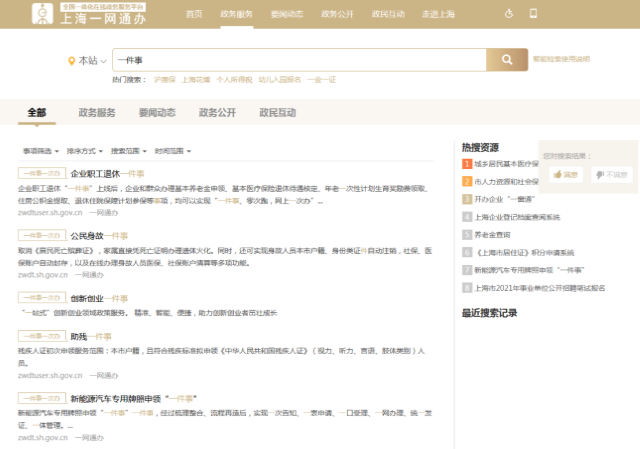The image size is (640, 449).
Task: Open the 搜索范围 search range dropdown
Action: click(x=128, y=151)
